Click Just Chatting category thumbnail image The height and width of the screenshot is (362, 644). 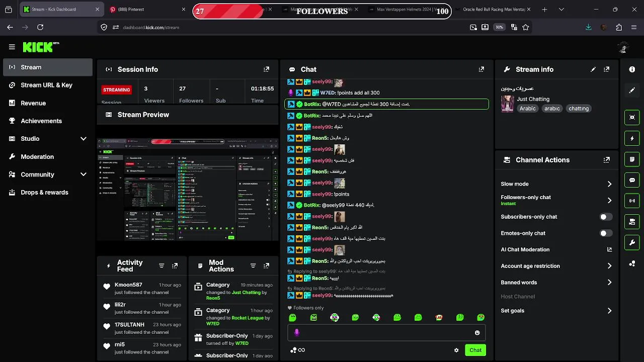pyautogui.click(x=507, y=104)
